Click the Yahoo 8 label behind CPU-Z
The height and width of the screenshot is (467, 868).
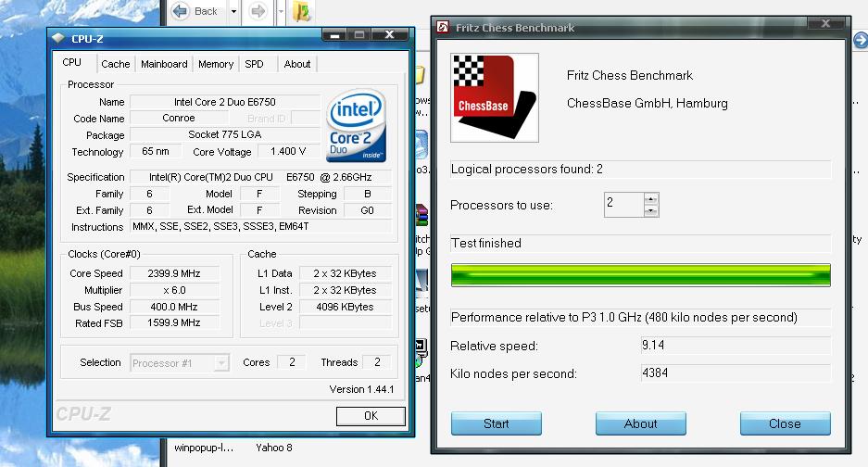[x=273, y=448]
